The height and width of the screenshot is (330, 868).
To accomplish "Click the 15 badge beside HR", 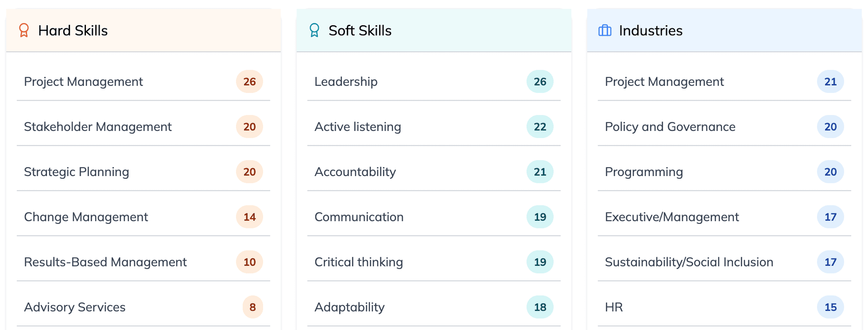I will point(830,307).
